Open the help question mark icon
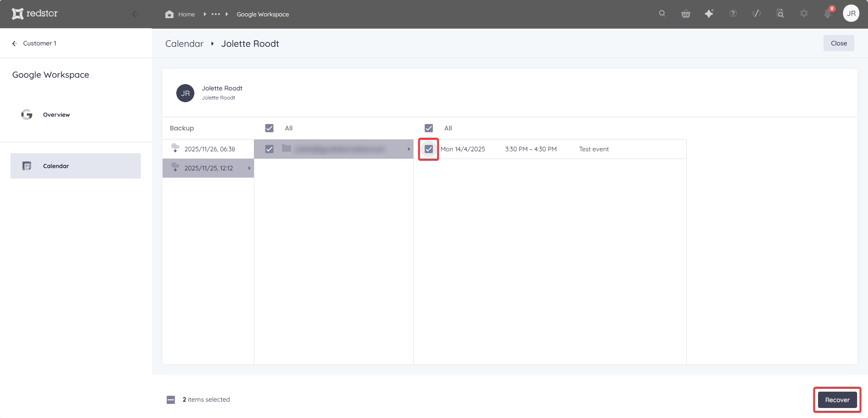 click(733, 14)
